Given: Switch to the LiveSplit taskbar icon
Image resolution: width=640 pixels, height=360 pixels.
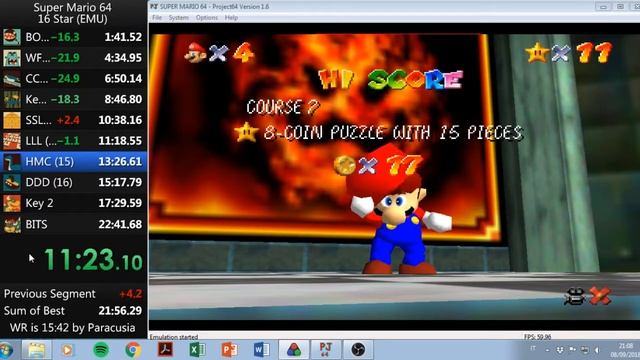Looking at the screenshot, I should tap(293, 350).
